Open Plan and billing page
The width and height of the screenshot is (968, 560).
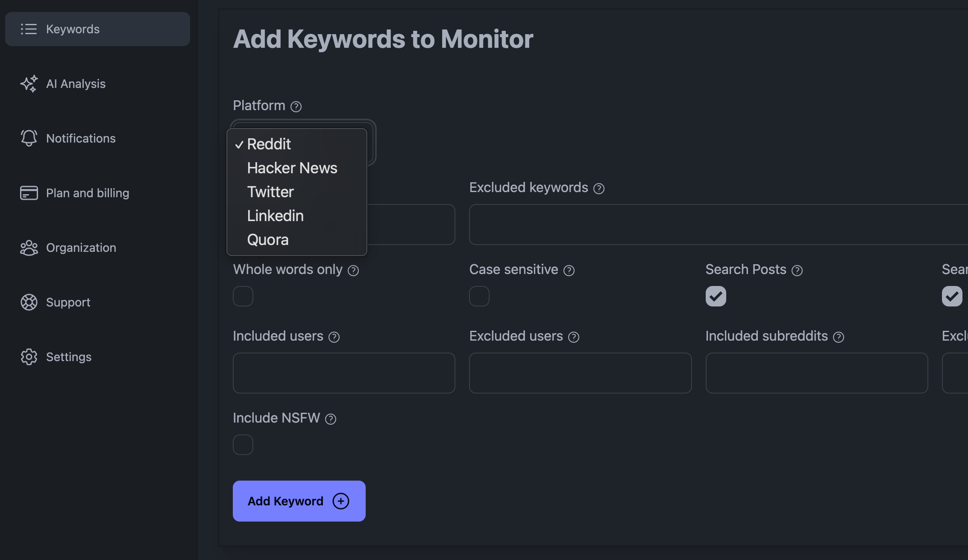[x=97, y=193]
